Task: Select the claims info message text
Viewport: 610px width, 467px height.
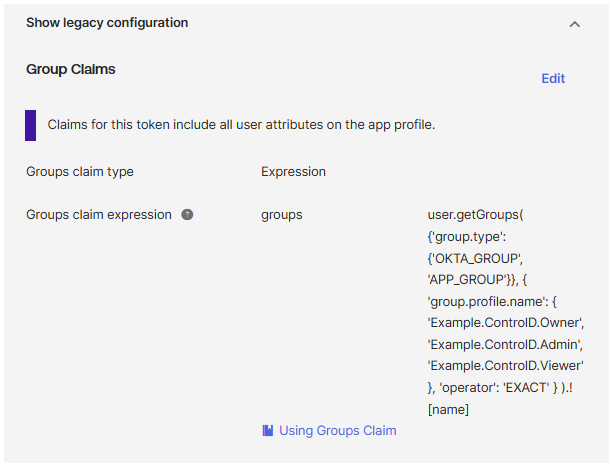Action: click(x=241, y=125)
